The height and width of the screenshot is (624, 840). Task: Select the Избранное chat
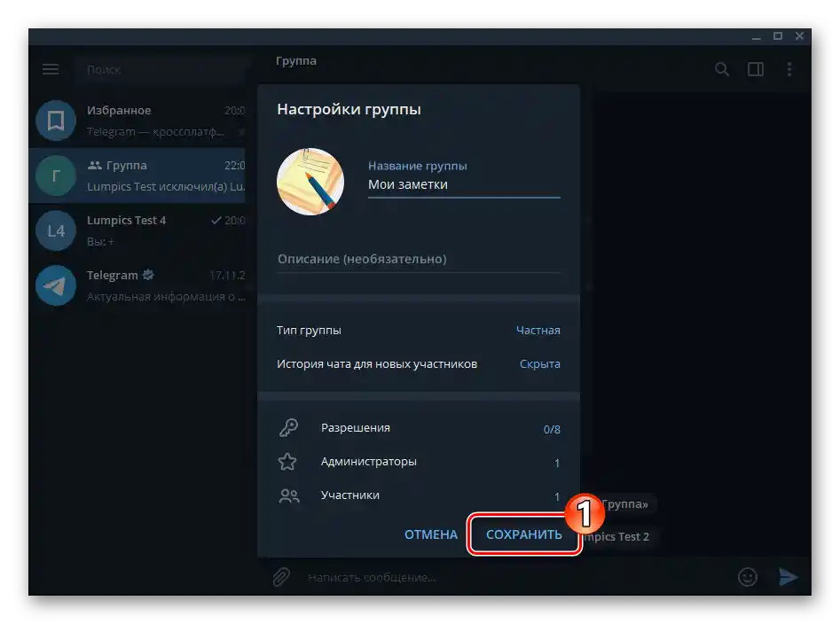click(x=133, y=121)
